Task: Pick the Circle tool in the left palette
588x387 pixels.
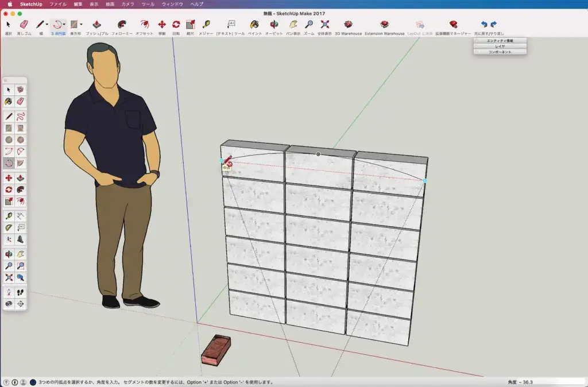Action: click(x=9, y=140)
